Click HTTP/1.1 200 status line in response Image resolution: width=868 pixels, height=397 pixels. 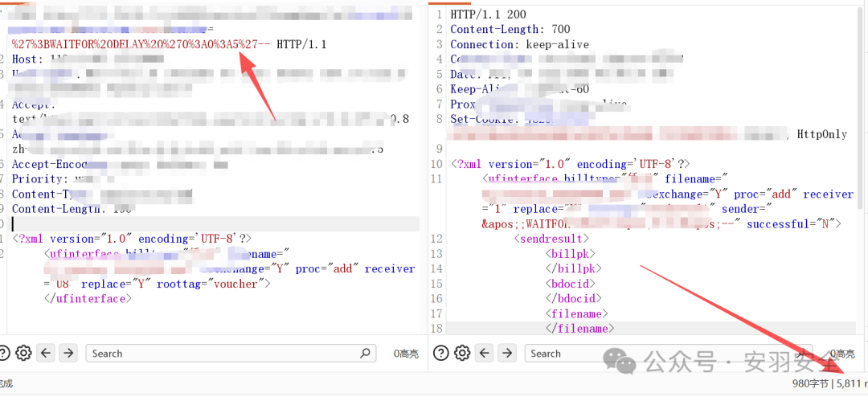[x=489, y=14]
